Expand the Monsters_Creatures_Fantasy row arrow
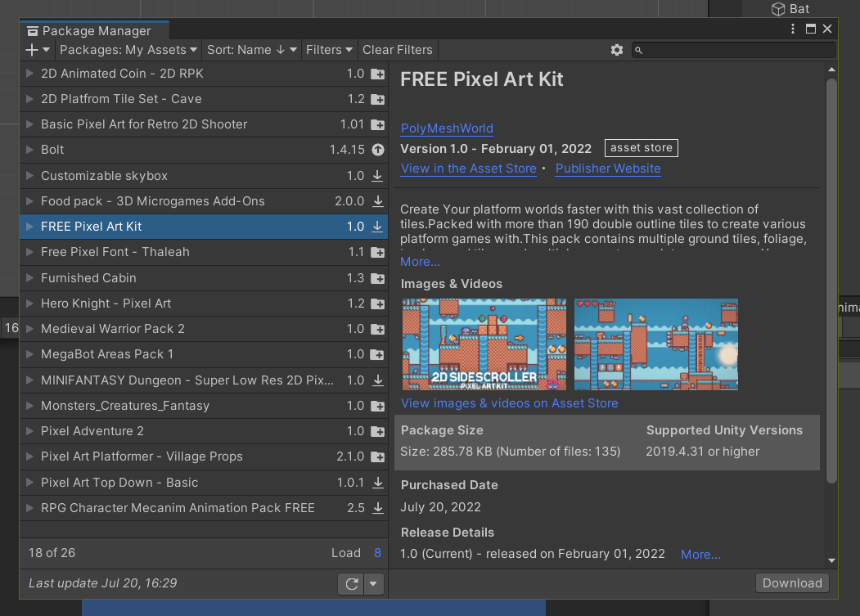This screenshot has height=616, width=860. click(29, 406)
